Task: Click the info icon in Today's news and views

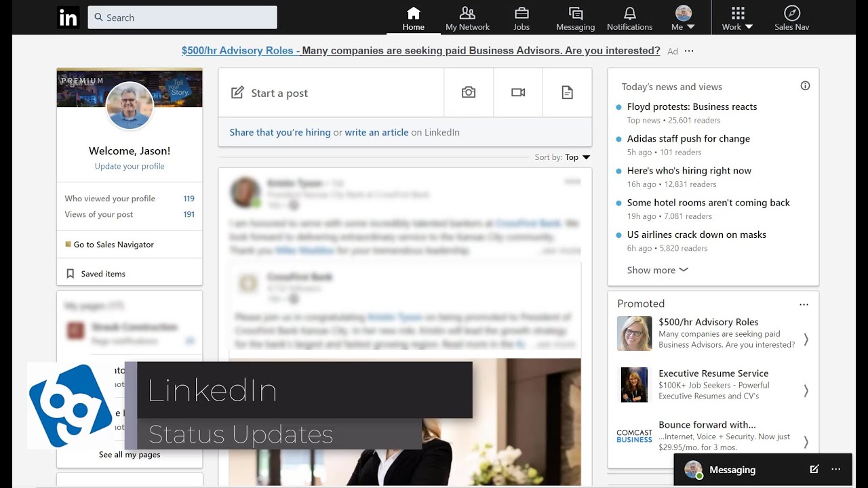Action: [x=805, y=86]
